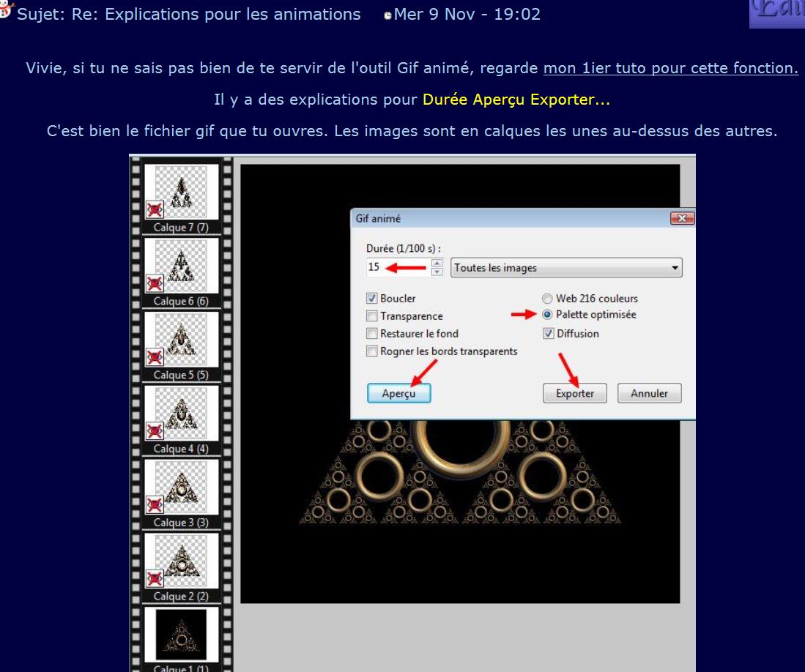Open the Toutes les images dropdown
Image resolution: width=805 pixels, height=672 pixels.
coord(566,268)
